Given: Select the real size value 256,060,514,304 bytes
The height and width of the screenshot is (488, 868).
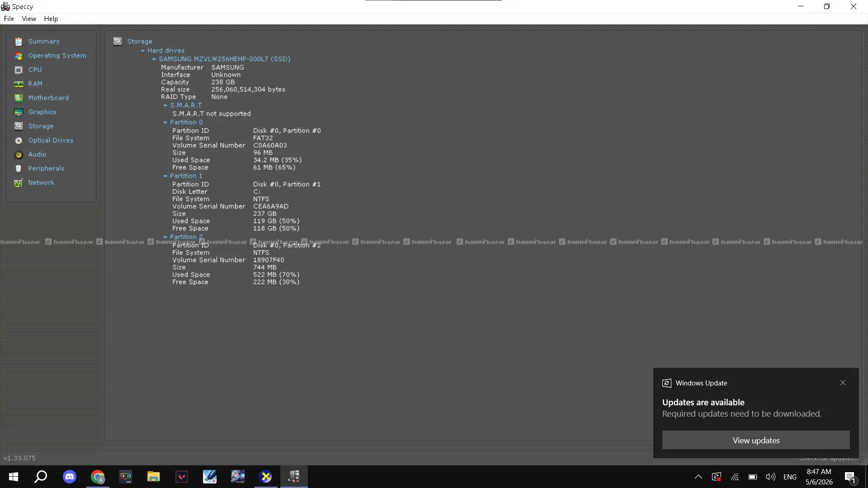Looking at the screenshot, I should (x=248, y=89).
